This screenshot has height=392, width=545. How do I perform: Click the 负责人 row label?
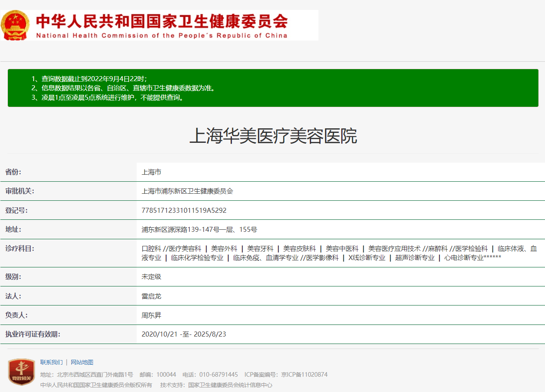pyautogui.click(x=17, y=315)
